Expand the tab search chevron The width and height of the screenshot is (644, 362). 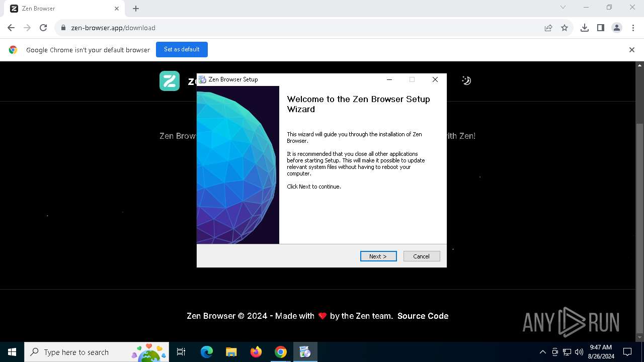coord(563,8)
